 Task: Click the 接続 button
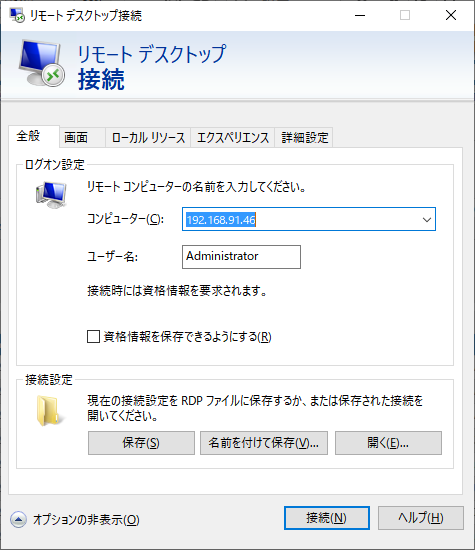(327, 518)
